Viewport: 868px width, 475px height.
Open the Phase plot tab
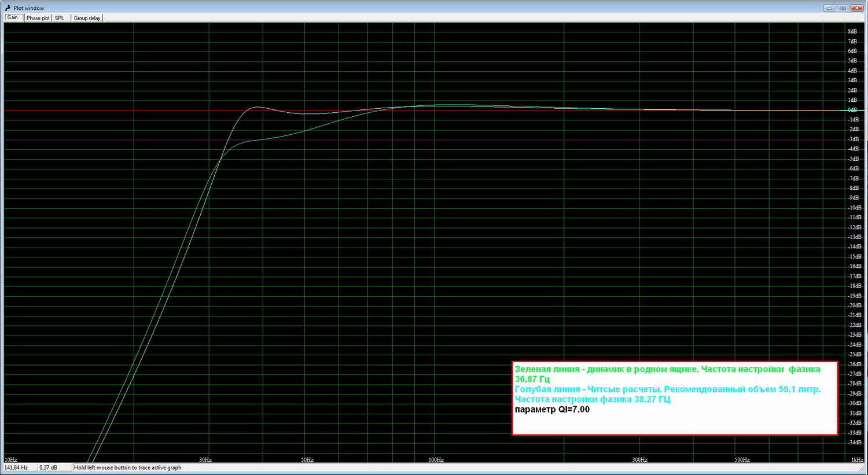click(x=38, y=19)
